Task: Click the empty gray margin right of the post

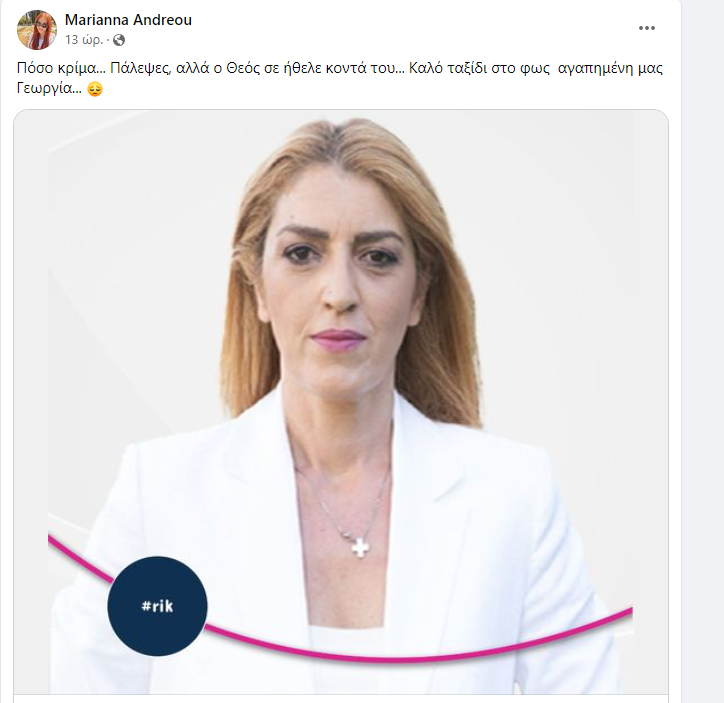Action: pos(702,351)
